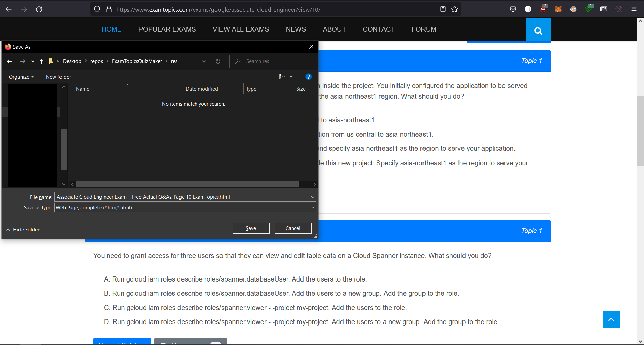The height and width of the screenshot is (345, 644).
Task: Cancel the Save As dialog
Action: tap(293, 228)
